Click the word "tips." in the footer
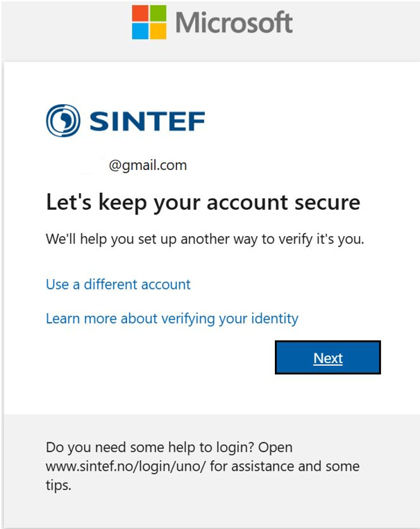 coord(59,486)
